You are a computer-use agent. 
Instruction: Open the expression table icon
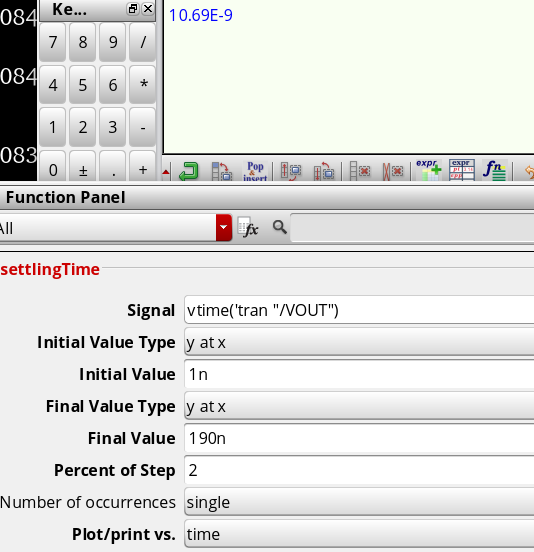461,170
